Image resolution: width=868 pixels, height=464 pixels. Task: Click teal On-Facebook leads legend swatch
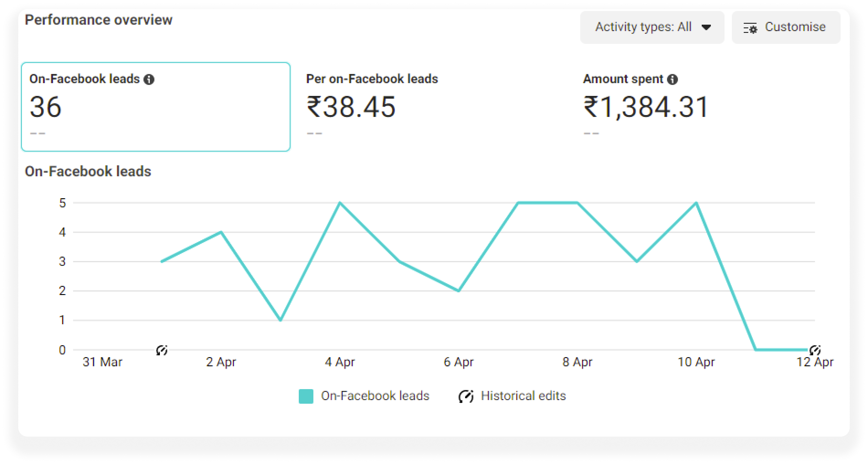(x=306, y=396)
